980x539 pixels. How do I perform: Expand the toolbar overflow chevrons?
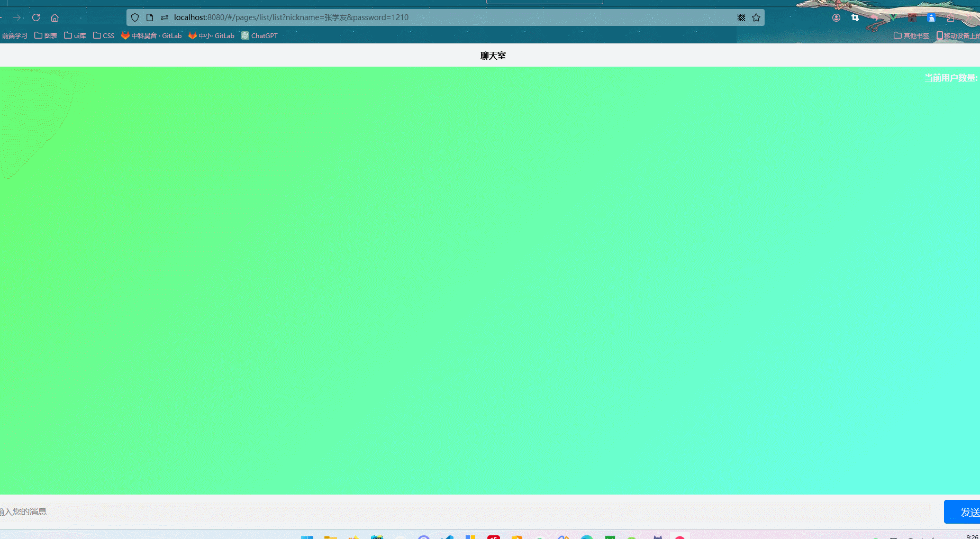pos(969,17)
